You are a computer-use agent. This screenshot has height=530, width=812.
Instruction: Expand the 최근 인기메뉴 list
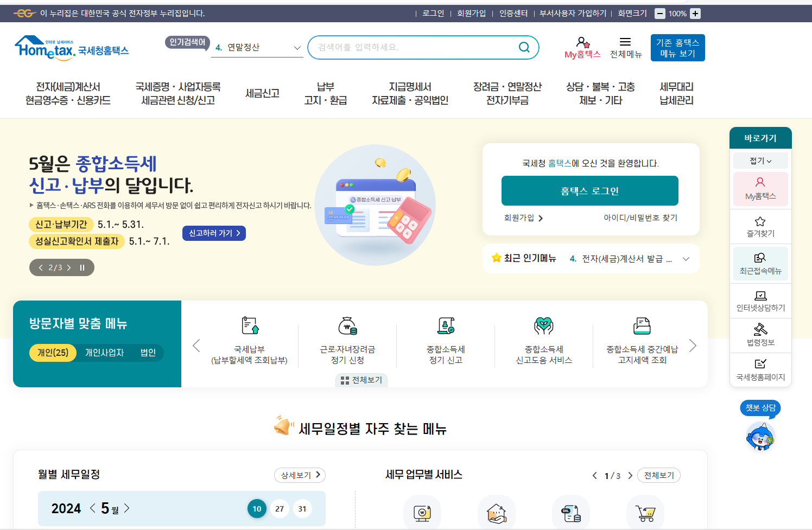click(x=686, y=259)
